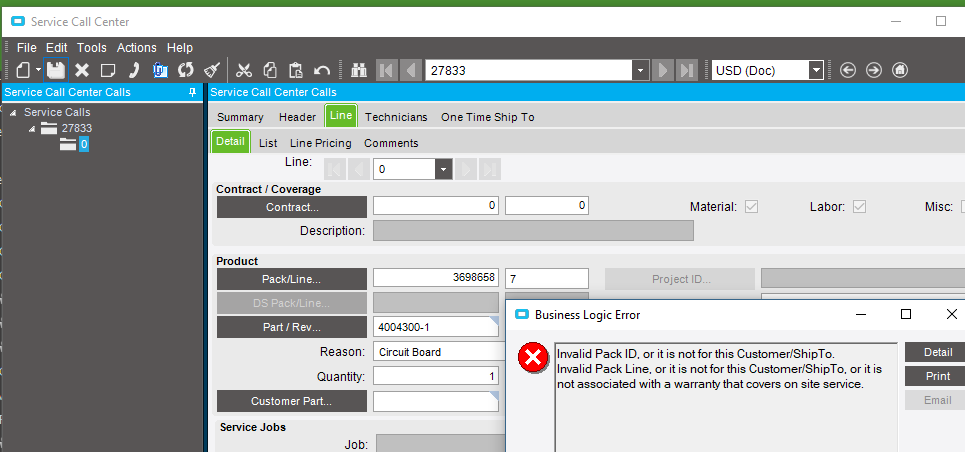Open the Line Pricing sub-tab
This screenshot has width=965, height=452.
(321, 143)
